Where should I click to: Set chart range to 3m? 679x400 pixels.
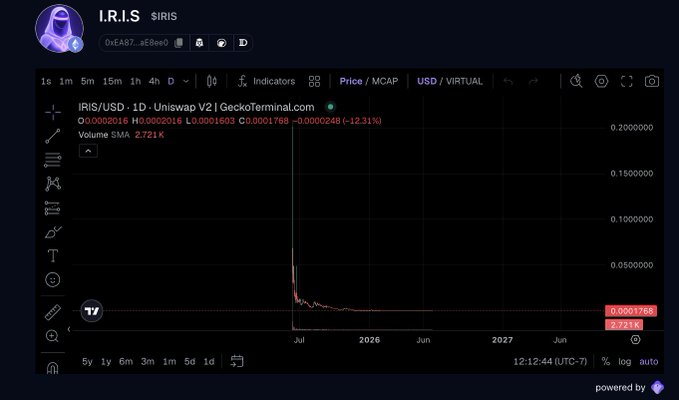pos(148,361)
